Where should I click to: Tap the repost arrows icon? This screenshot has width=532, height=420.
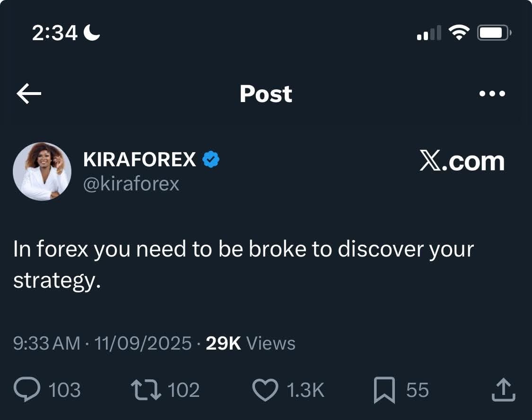point(146,389)
